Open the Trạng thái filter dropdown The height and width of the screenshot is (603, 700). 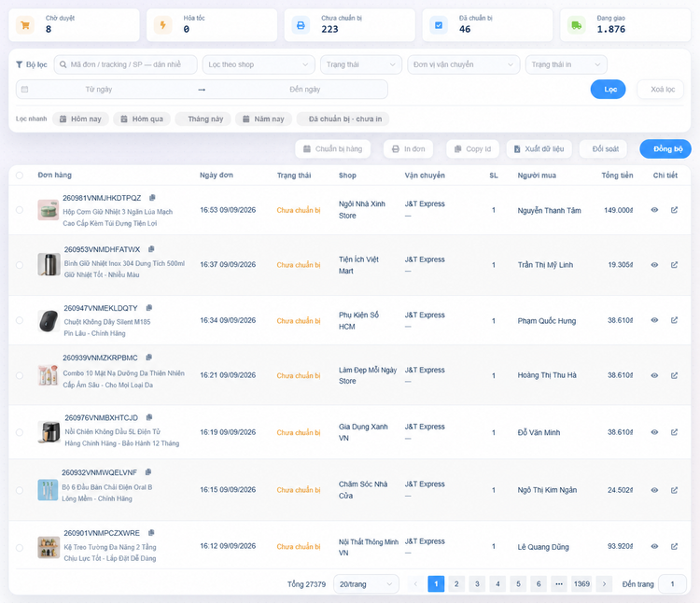coord(360,64)
